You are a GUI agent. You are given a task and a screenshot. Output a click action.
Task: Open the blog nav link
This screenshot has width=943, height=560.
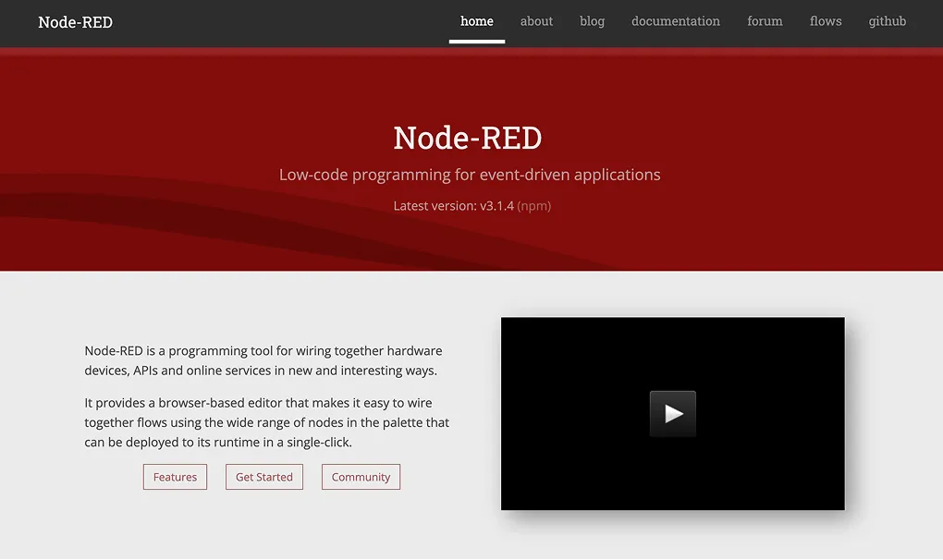(x=592, y=21)
